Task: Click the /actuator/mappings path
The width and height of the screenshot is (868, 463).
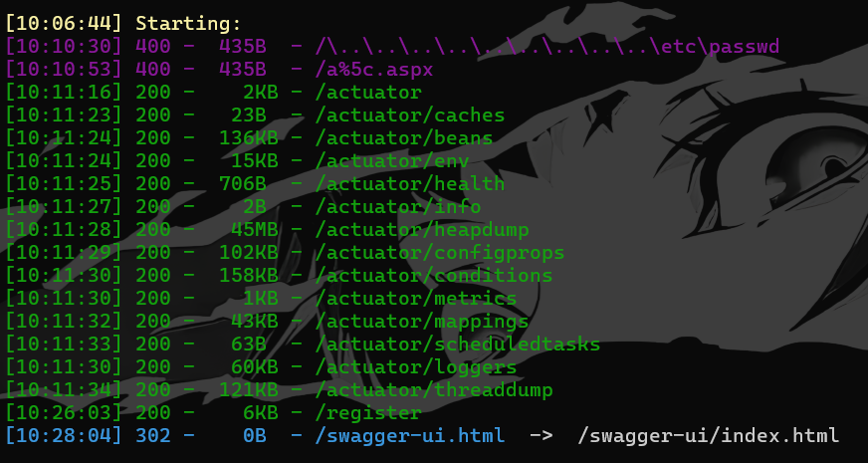Action: coord(422,322)
